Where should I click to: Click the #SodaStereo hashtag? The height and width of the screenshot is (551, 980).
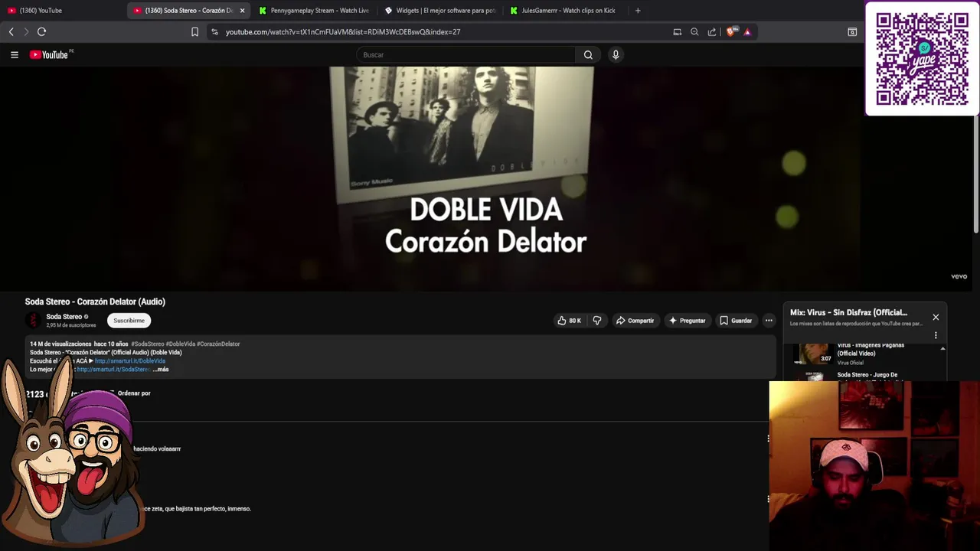147,344
